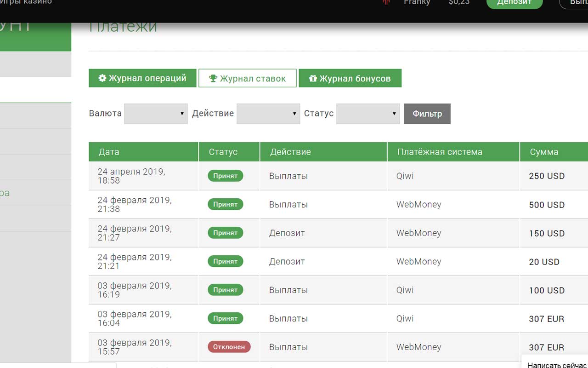Select the date 24 февраля 2019, 21:38
Image resolution: width=588 pixels, height=368 pixels.
(x=135, y=205)
